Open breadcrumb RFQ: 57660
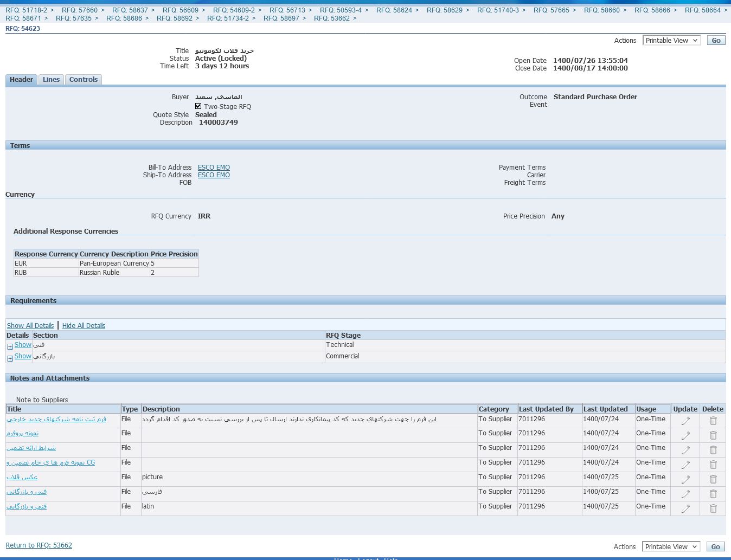Screen dimensions: 731x560 coord(80,10)
